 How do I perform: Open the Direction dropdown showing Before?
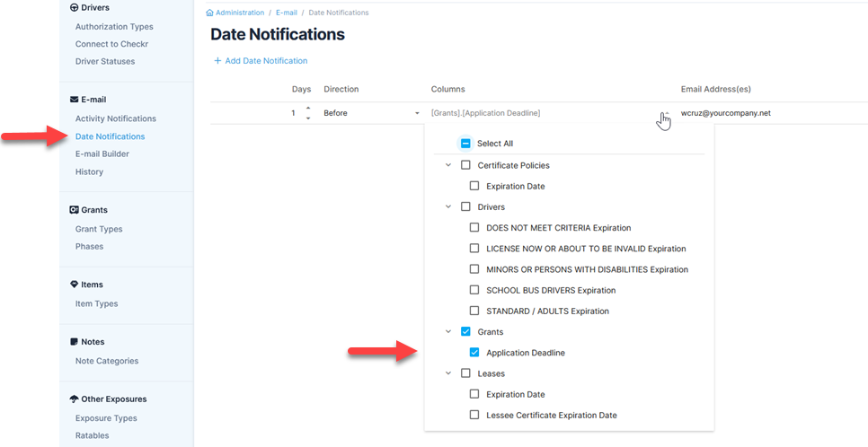371,113
